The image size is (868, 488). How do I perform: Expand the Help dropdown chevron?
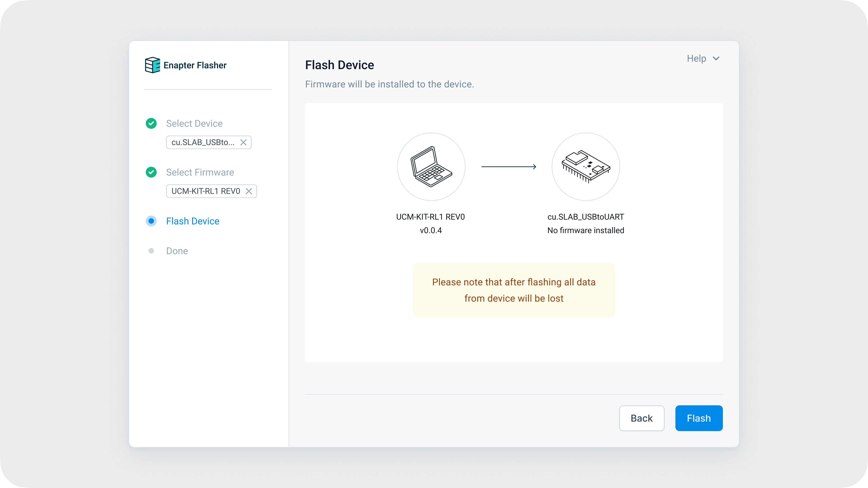[x=716, y=59]
